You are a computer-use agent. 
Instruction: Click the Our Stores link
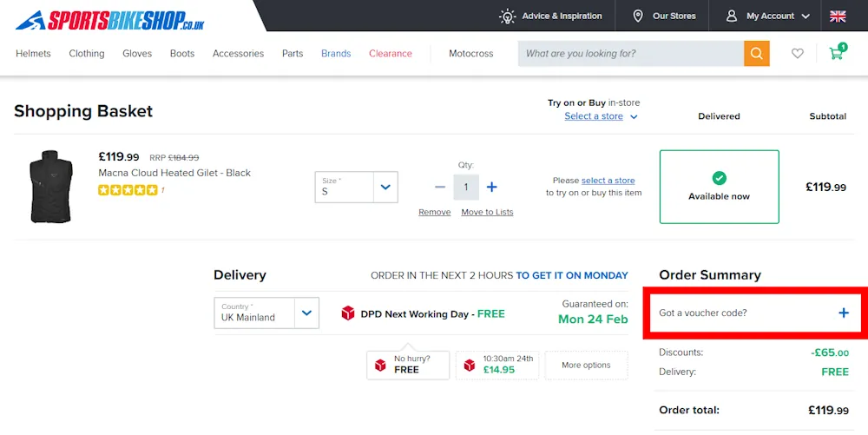click(x=674, y=16)
